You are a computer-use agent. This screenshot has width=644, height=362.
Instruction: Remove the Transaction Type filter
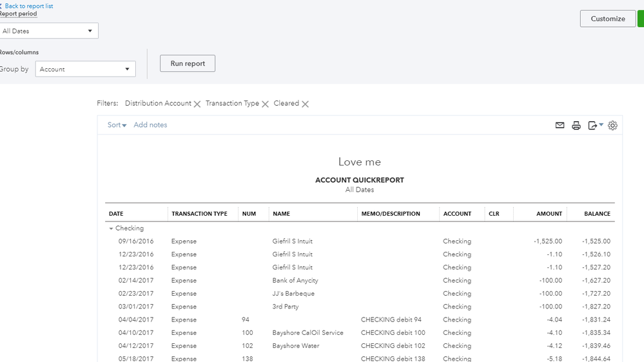pos(265,104)
